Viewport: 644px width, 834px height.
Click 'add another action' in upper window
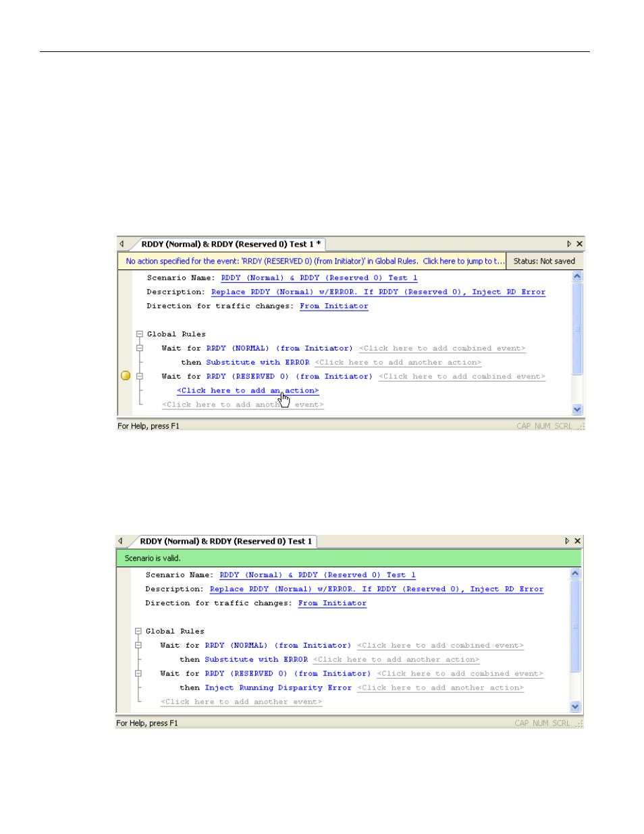click(x=398, y=362)
